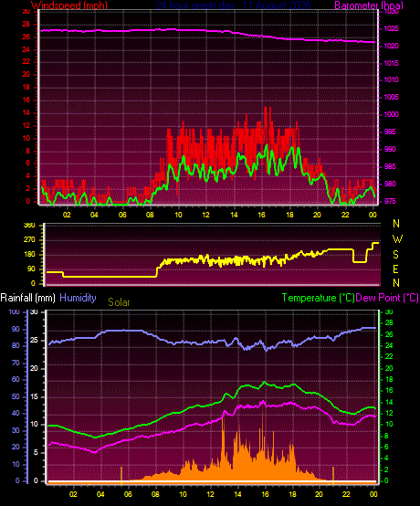Click the 1025 value on barometer axis

[391, 28]
